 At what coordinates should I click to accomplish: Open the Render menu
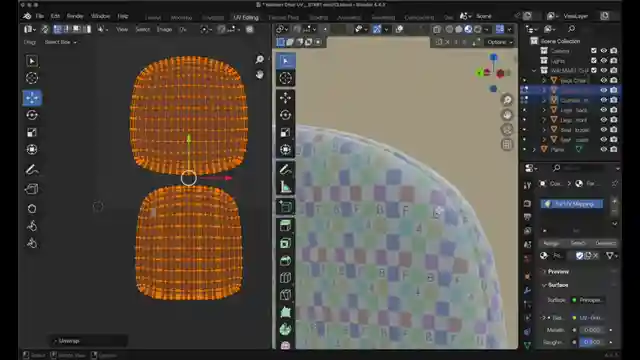click(75, 16)
